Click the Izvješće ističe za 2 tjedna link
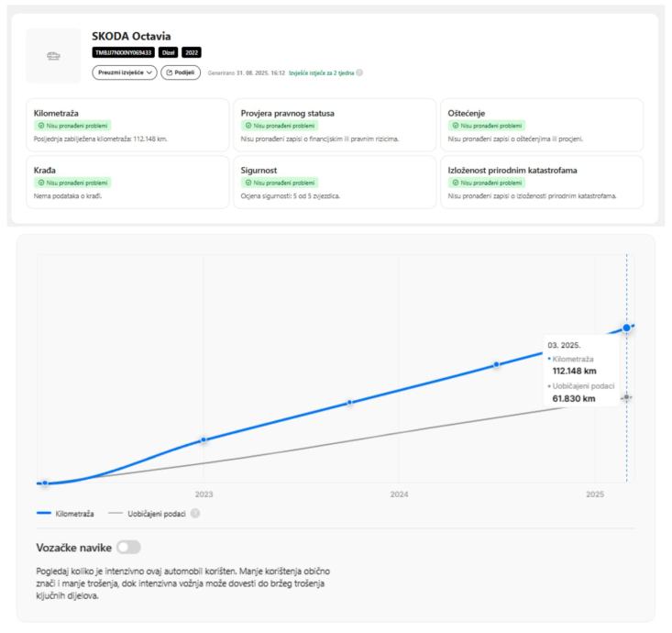The image size is (672, 633). [320, 72]
